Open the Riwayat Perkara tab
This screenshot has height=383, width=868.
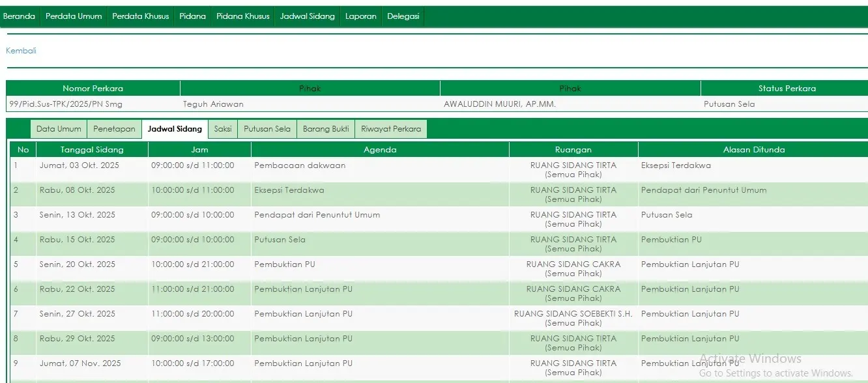click(x=391, y=129)
